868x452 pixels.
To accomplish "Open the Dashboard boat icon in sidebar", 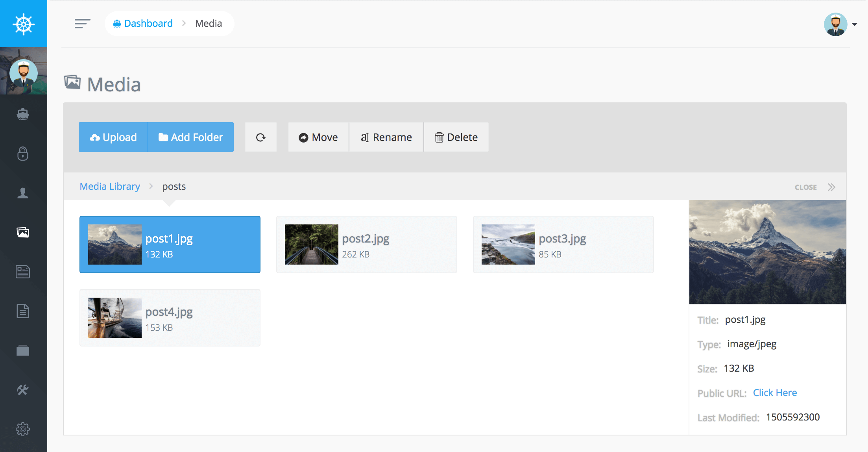I will tap(23, 114).
